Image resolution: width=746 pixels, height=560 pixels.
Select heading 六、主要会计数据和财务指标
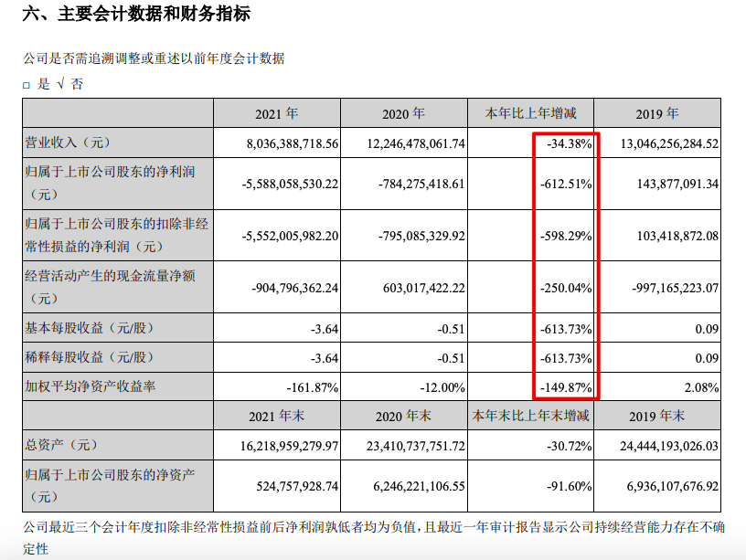(136, 15)
